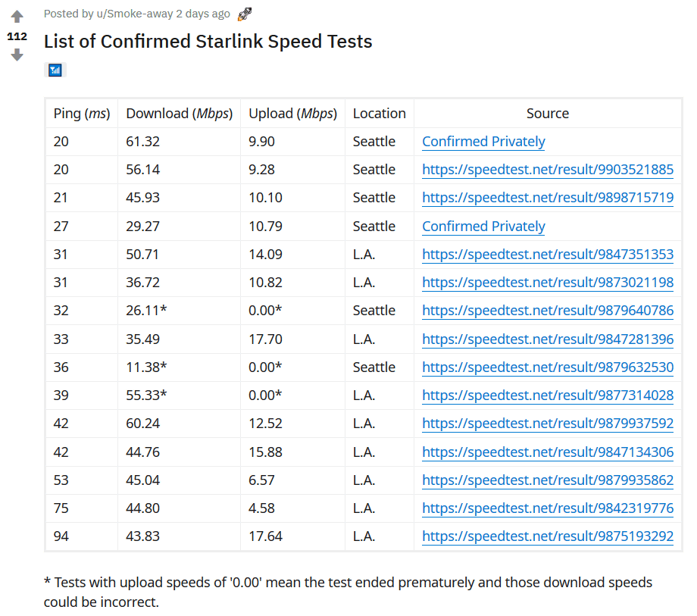Open the first Confirmed Privately link
The height and width of the screenshot is (616, 697).
483,142
